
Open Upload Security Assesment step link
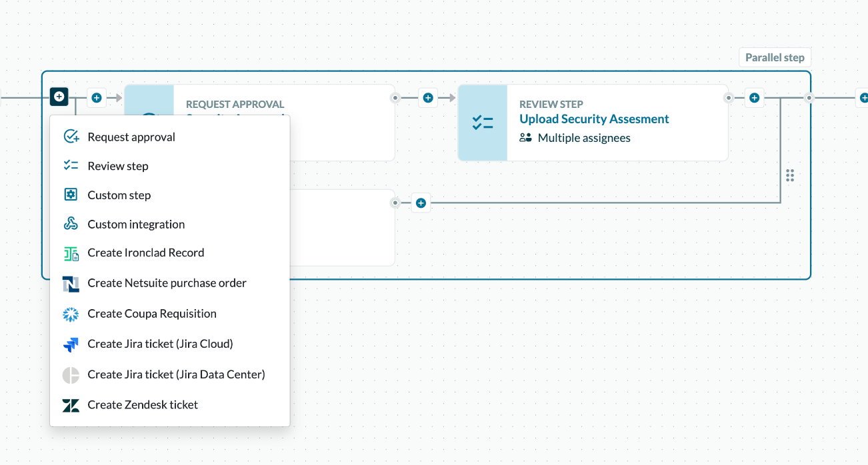click(594, 119)
